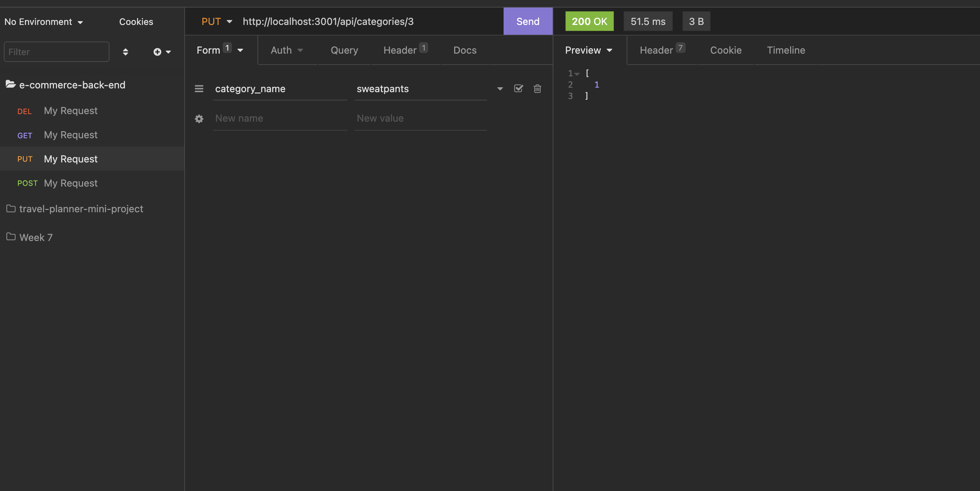
Task: Expand the sweatpants value type dropdown arrow
Action: (500, 89)
